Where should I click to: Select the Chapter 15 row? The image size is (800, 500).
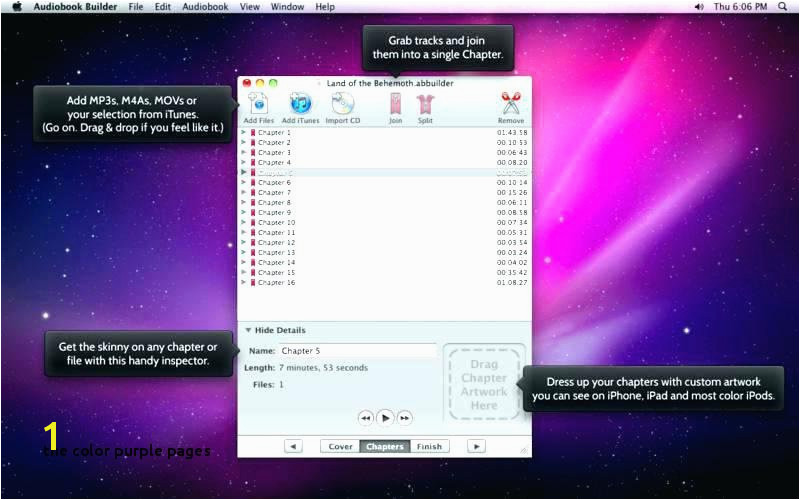(384, 272)
